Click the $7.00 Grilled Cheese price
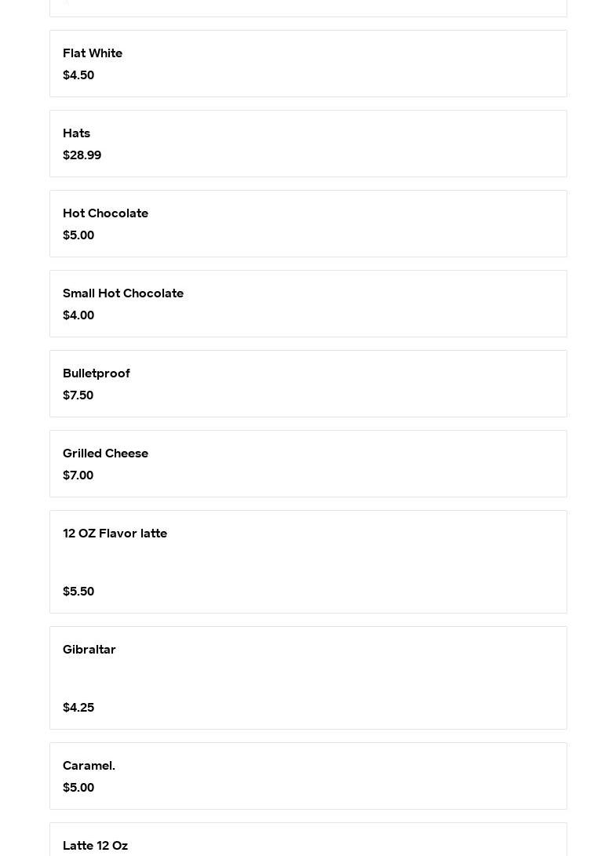This screenshot has width=616, height=856. [x=78, y=475]
